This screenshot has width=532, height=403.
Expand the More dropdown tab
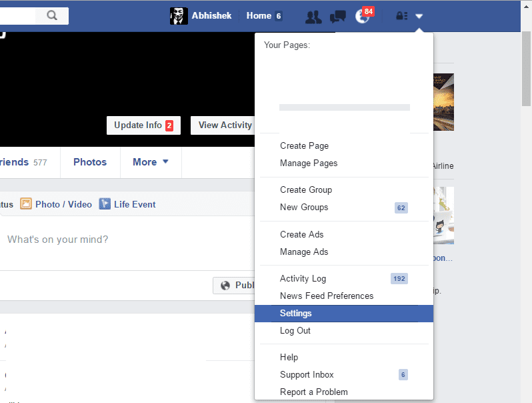click(151, 162)
